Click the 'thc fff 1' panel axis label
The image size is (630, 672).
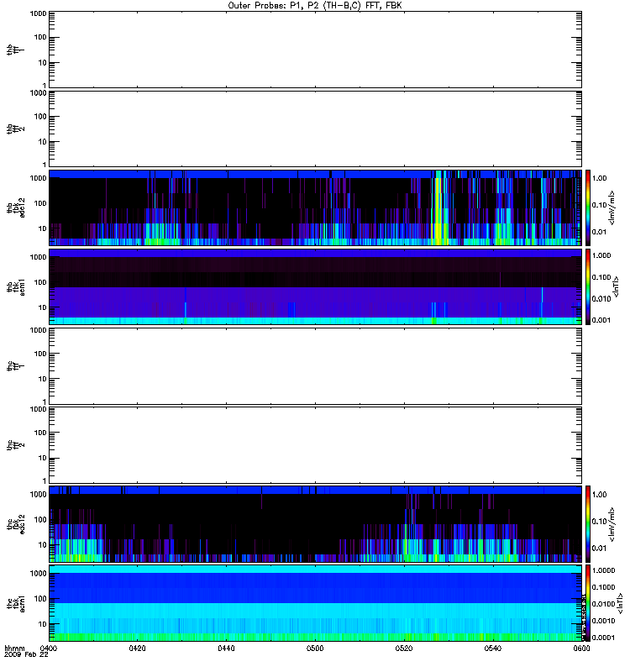(16, 366)
